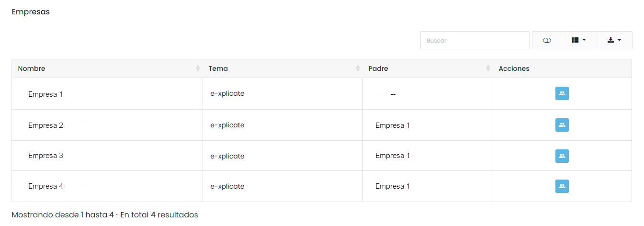The width and height of the screenshot is (644, 226).
Task: Click the users icon for Empresa 1
Action: coord(562,93)
